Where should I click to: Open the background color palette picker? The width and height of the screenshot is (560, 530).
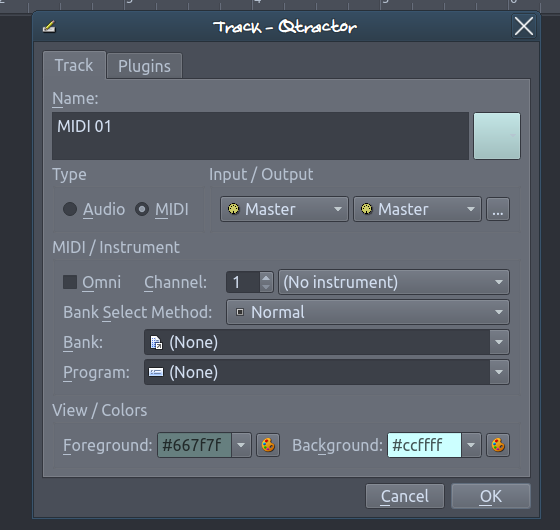(x=498, y=445)
